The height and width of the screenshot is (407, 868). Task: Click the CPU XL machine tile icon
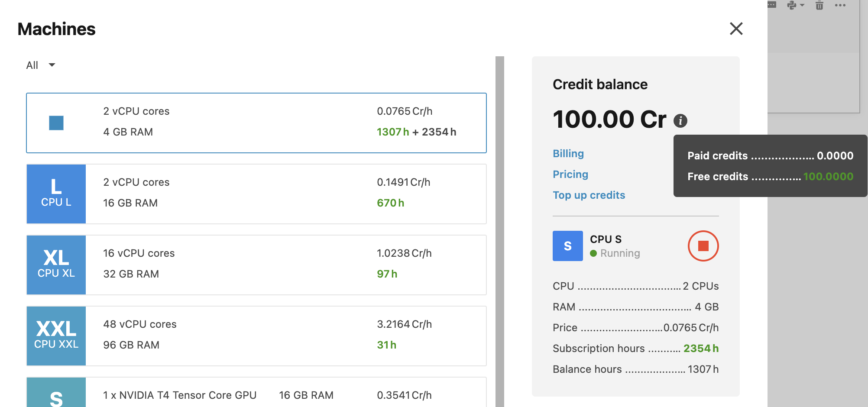[56, 265]
